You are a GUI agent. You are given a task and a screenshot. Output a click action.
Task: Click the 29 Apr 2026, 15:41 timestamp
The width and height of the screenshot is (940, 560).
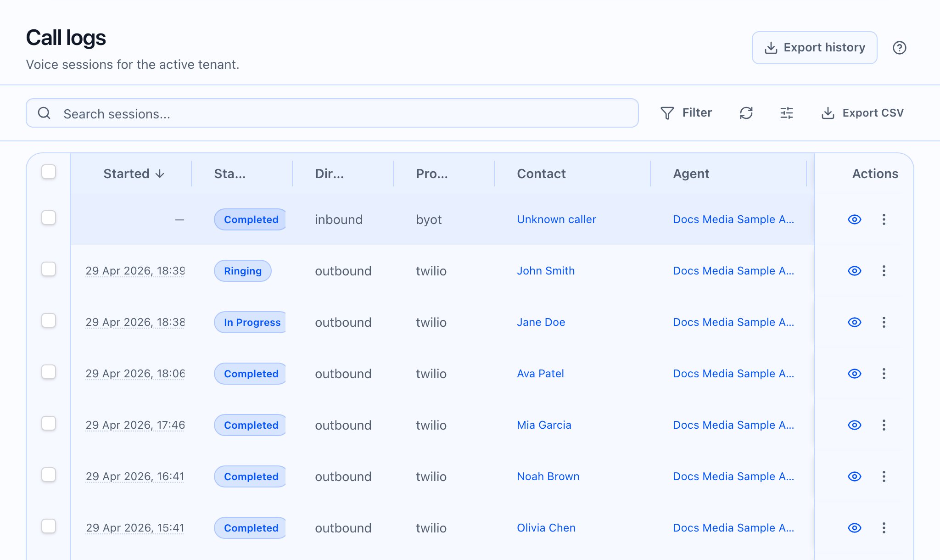click(135, 528)
